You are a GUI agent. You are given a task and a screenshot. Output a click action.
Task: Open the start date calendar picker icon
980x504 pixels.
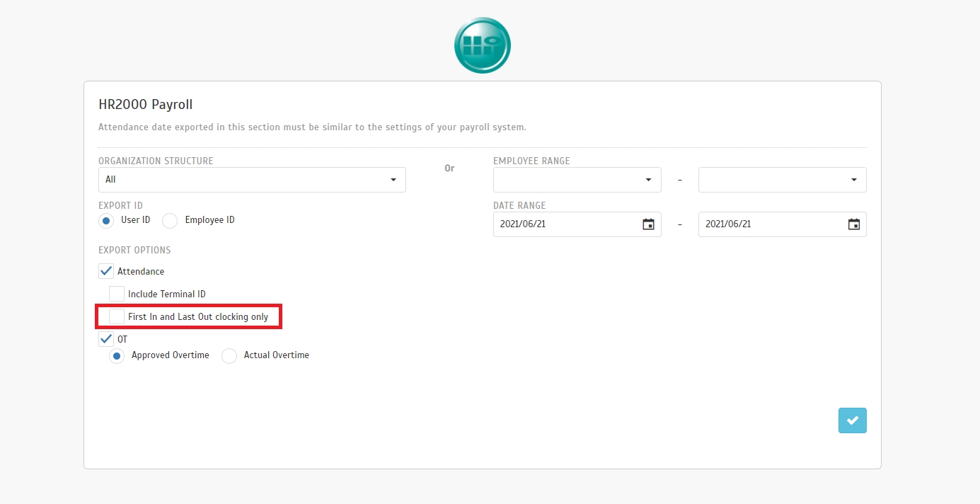[648, 224]
